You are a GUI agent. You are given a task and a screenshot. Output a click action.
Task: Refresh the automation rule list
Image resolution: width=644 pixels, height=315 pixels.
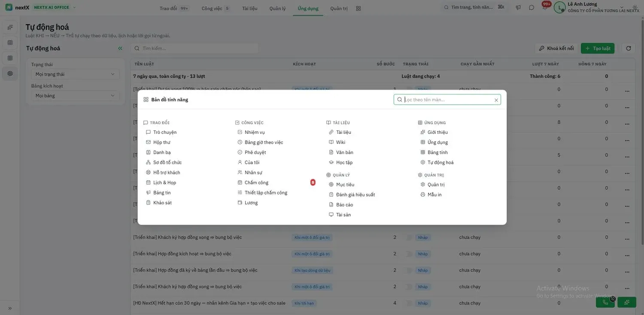(629, 48)
